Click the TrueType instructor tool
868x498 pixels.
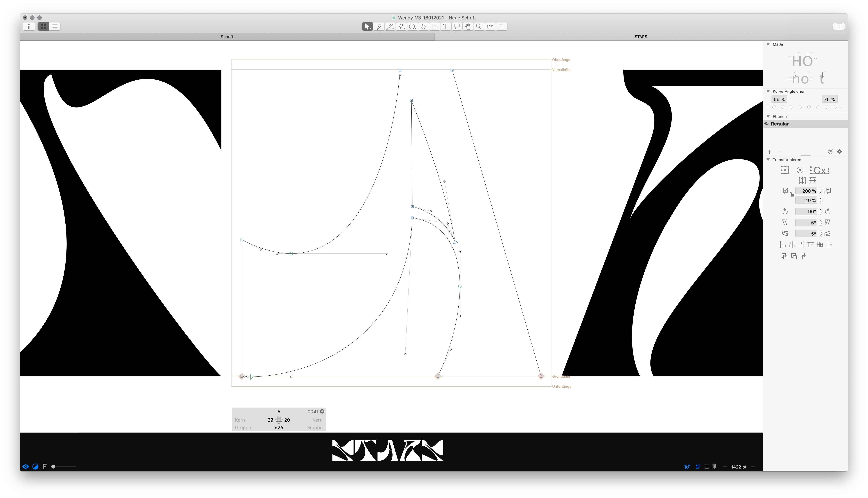click(x=502, y=26)
